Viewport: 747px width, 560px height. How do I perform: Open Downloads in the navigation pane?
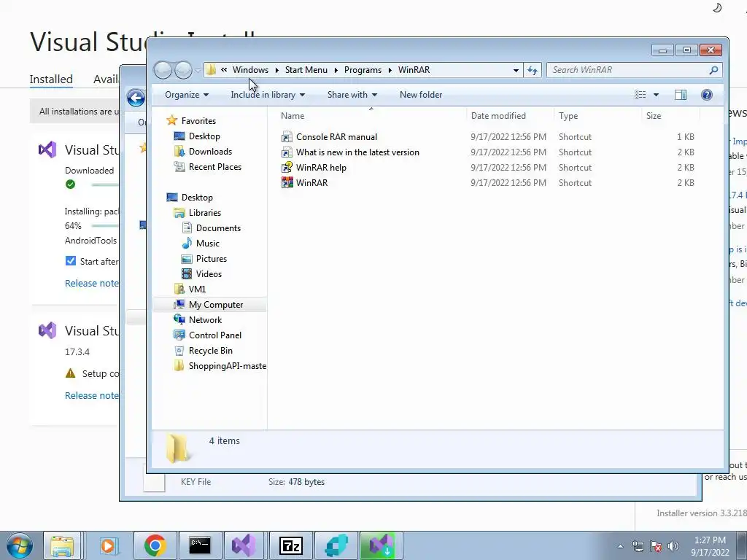point(210,152)
